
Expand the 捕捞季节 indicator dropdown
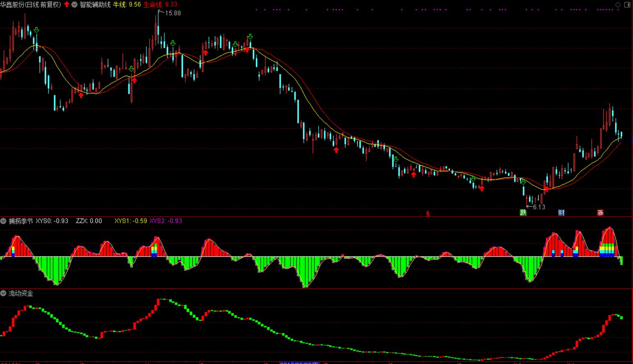coord(3,221)
